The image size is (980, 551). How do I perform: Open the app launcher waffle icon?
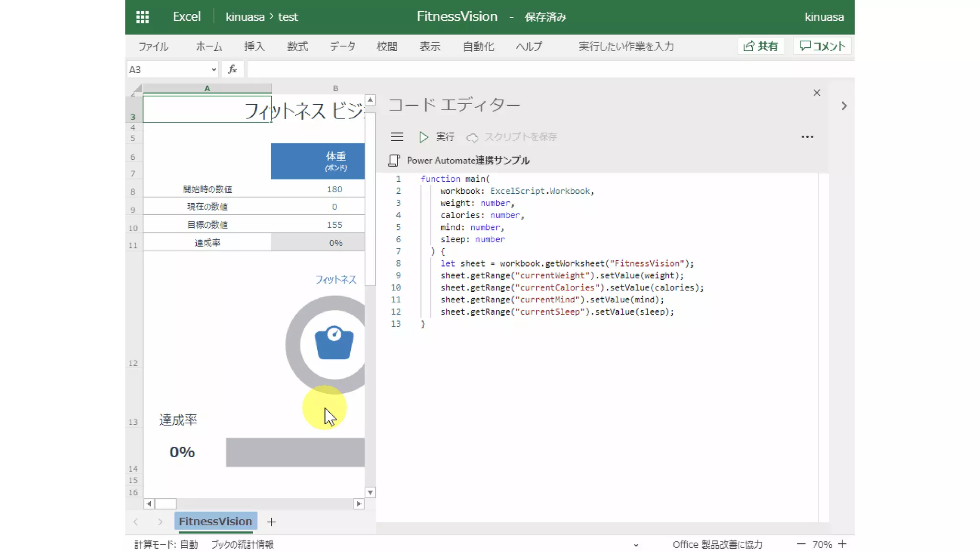pos(142,17)
